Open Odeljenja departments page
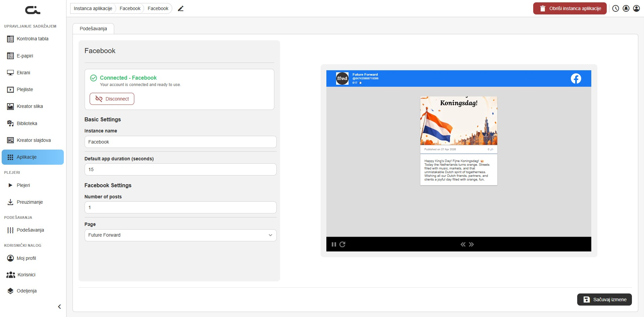The width and height of the screenshot is (644, 317). 33,291
